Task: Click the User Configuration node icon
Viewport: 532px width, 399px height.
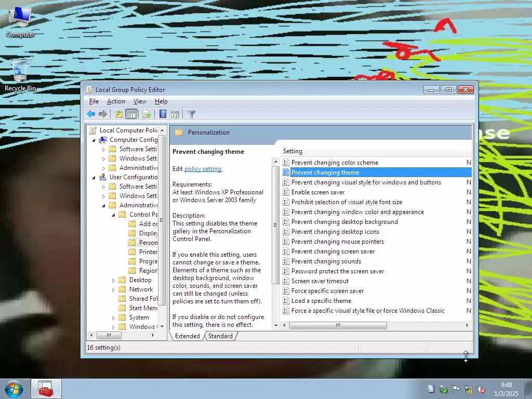Action: (103, 177)
